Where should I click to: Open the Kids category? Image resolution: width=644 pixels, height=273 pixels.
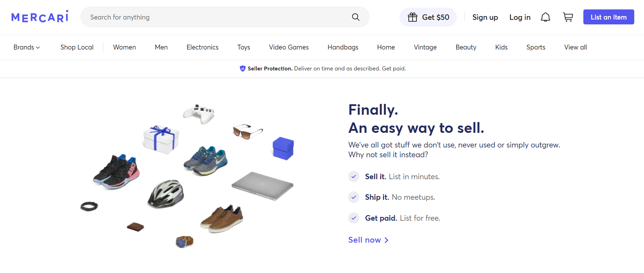click(501, 47)
